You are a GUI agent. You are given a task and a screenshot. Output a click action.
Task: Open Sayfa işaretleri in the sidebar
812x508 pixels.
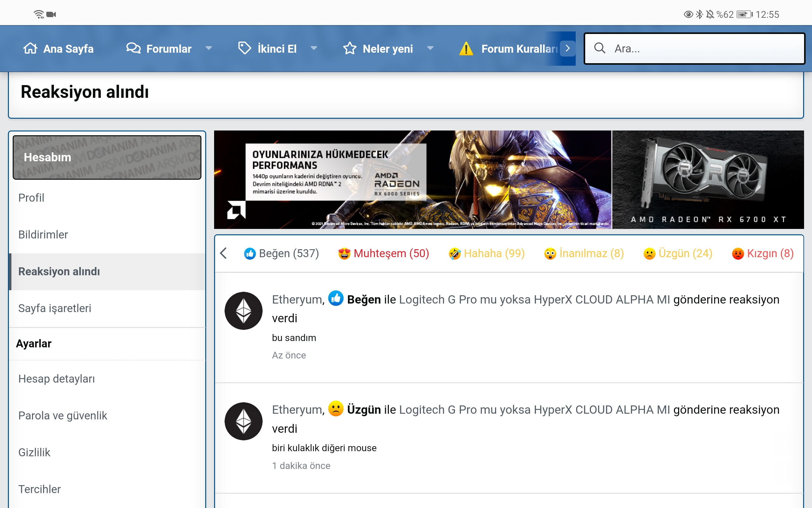[x=107, y=308]
